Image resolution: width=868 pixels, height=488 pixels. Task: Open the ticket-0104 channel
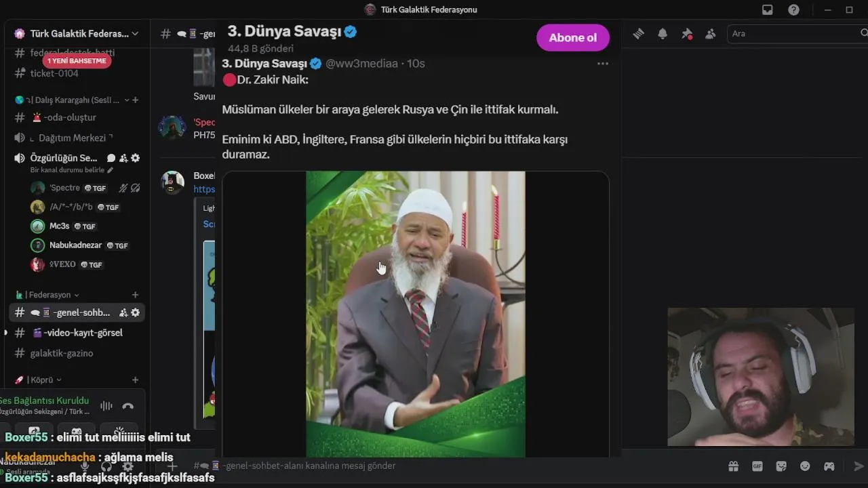pos(54,73)
